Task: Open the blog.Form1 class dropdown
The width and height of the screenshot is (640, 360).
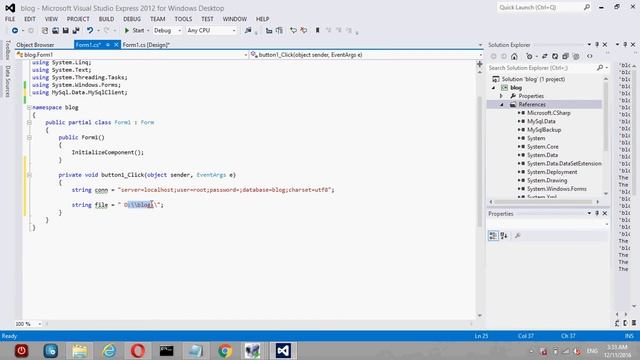Action: pos(132,55)
